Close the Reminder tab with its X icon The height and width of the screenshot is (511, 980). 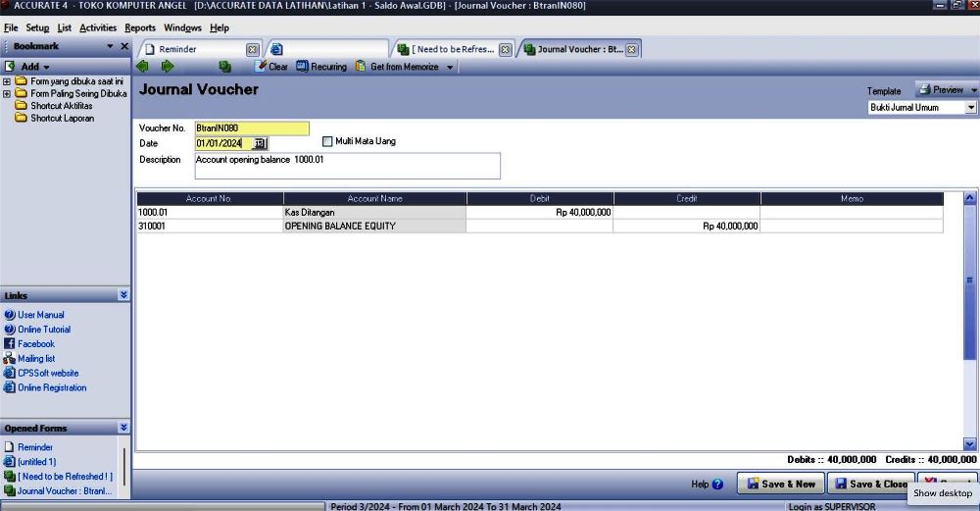(252, 49)
